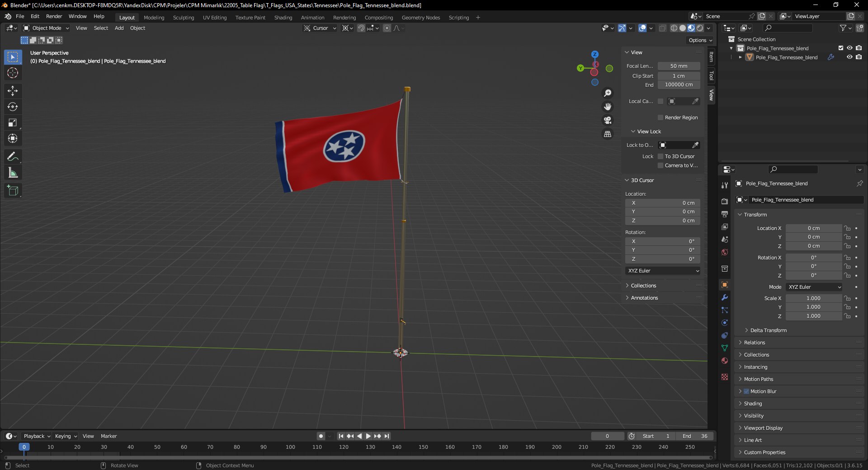Open the Physics properties tab
Viewport: 868px width, 470px height.
tap(725, 323)
